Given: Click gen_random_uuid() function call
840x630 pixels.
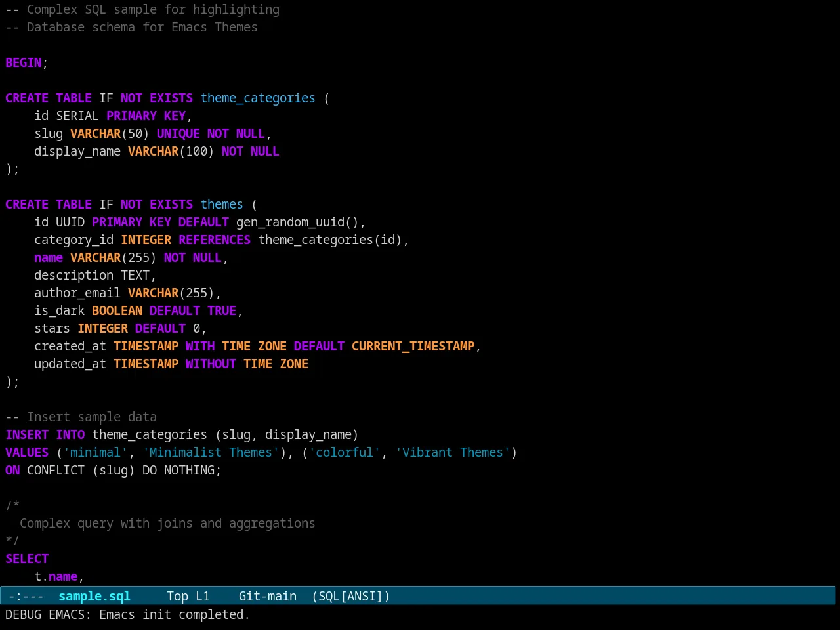Looking at the screenshot, I should click(x=297, y=222).
